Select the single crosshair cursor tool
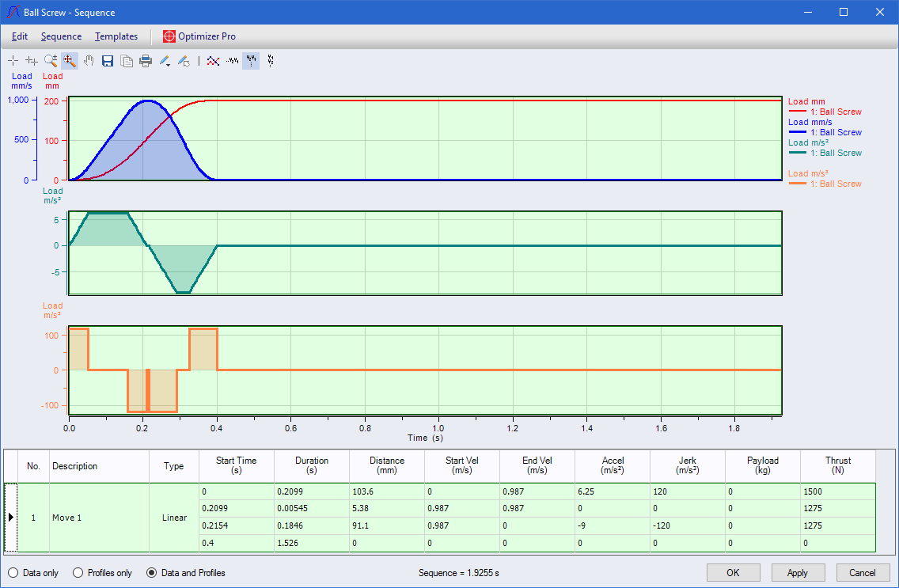 13,61
